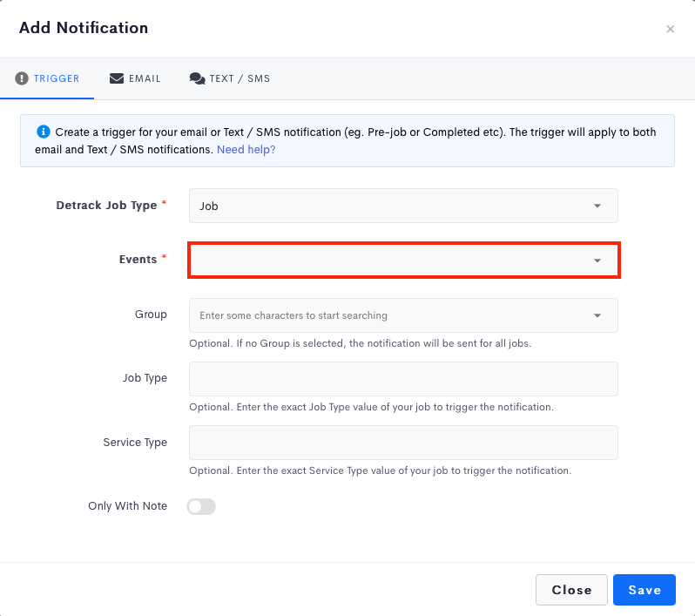Toggle the Only With Note switch
The height and width of the screenshot is (616, 695).
click(201, 506)
